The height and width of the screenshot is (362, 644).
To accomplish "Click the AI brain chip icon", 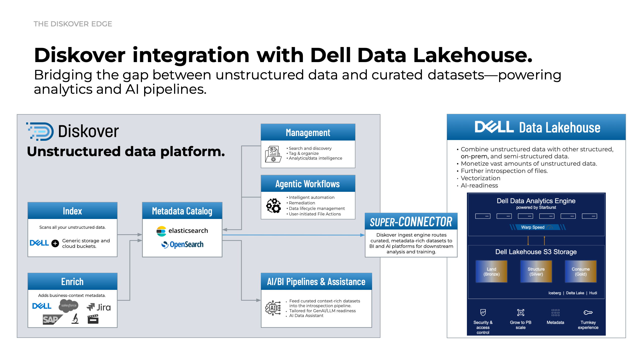I will coord(273,308).
